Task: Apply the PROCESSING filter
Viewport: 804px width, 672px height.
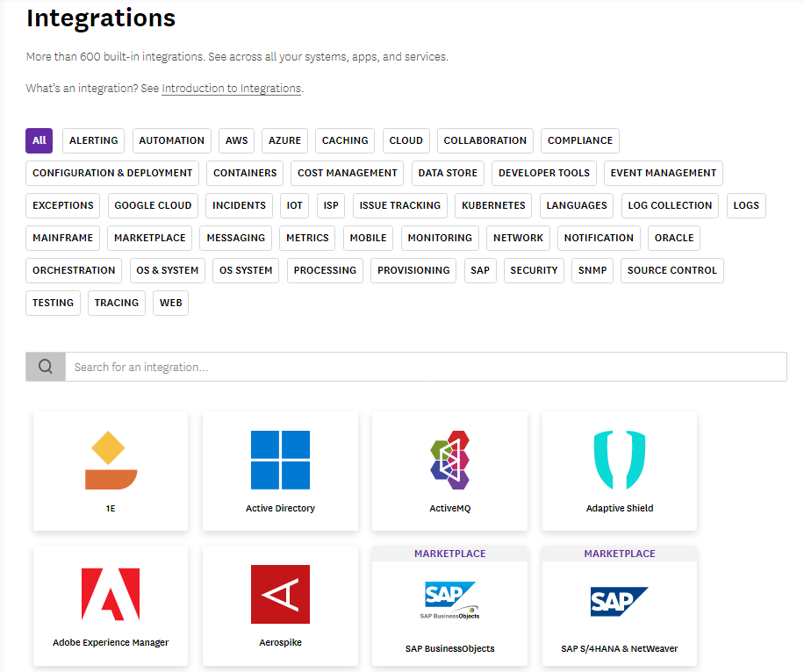Action: click(x=325, y=271)
